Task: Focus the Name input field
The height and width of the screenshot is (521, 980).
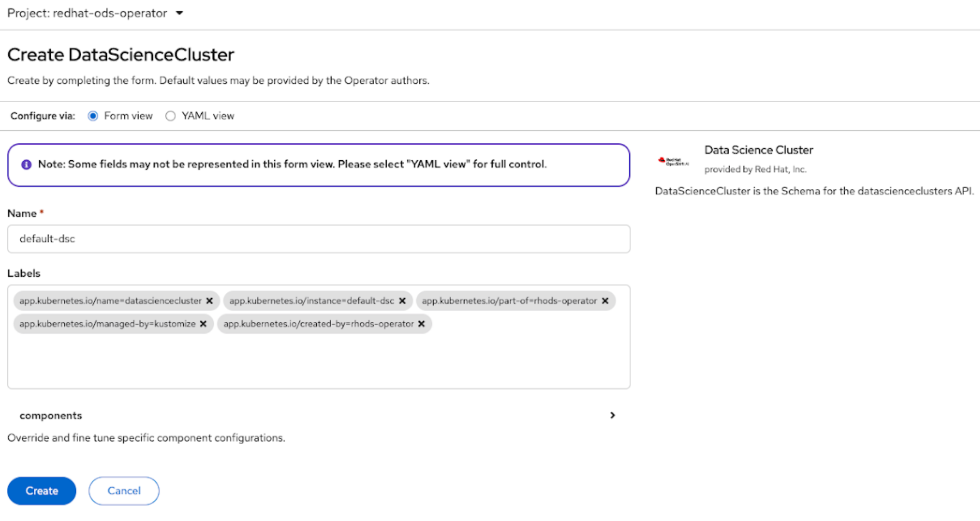Action: tap(318, 239)
